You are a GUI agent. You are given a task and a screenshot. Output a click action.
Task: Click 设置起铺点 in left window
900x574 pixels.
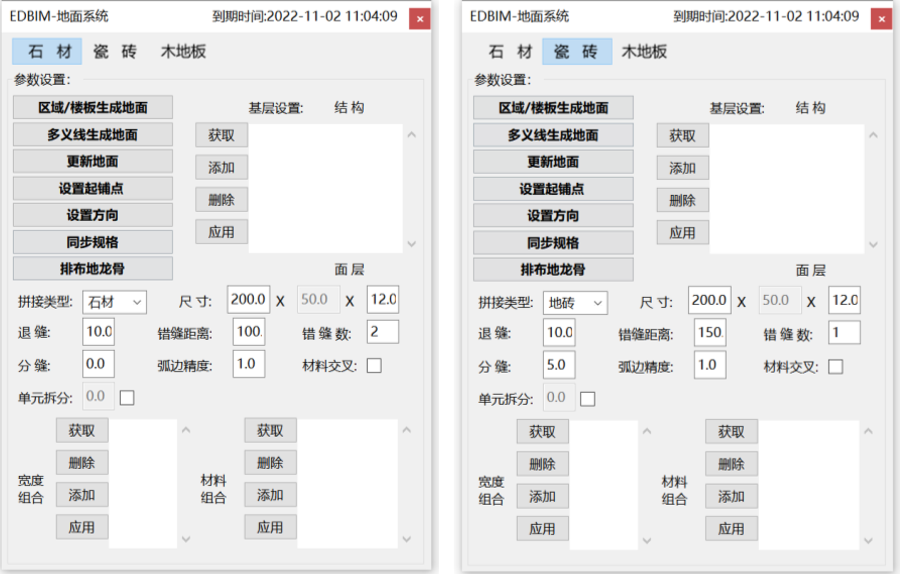pyautogui.click(x=92, y=188)
